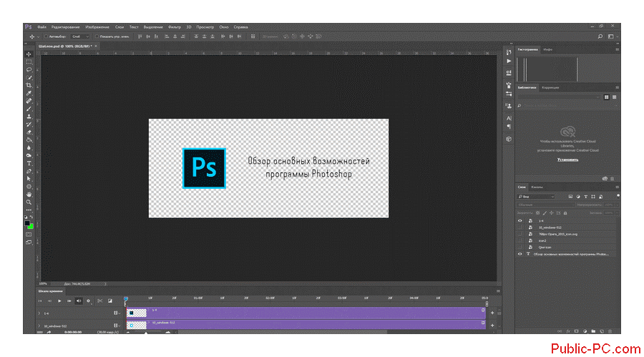Click the timeline playhead marker
This screenshot has width=644, height=357.
[126, 298]
